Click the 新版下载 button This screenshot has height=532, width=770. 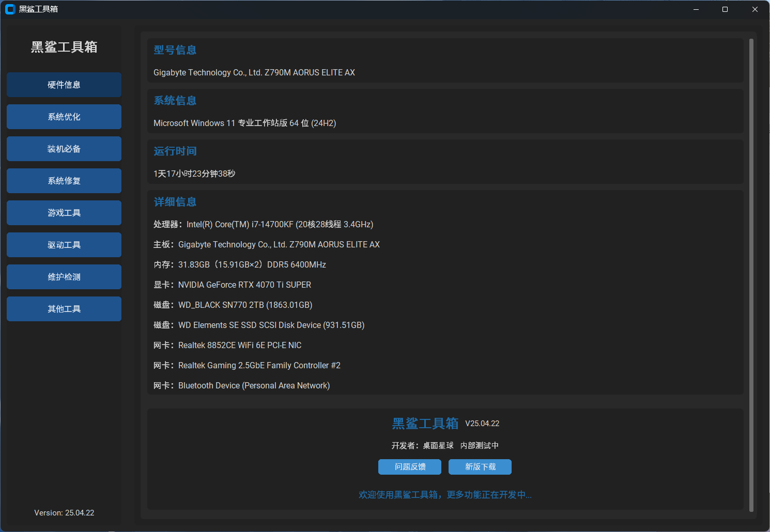pos(480,467)
